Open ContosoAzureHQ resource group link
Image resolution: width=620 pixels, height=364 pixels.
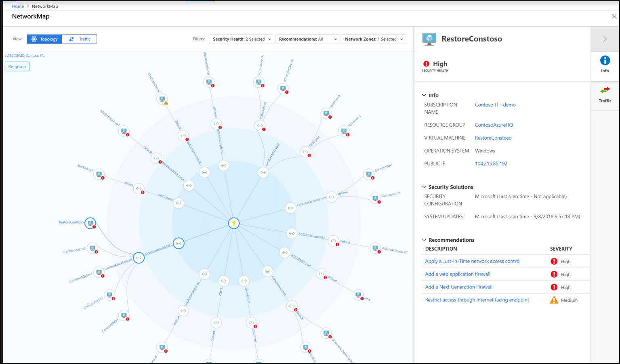[494, 125]
